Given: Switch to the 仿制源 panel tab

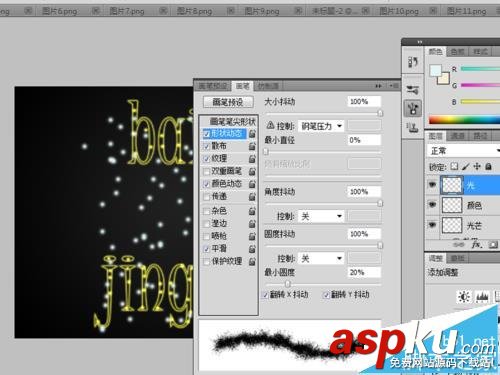Looking at the screenshot, I should [268, 86].
